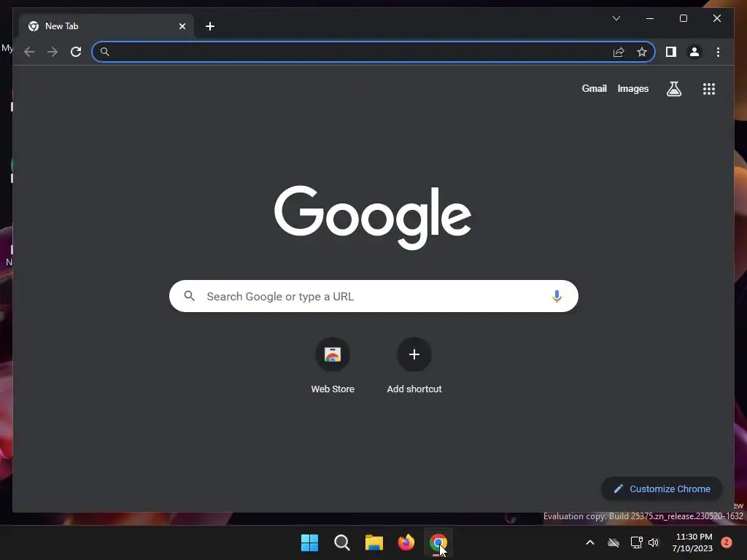
Task: Open the notification count badge
Action: [727, 542]
